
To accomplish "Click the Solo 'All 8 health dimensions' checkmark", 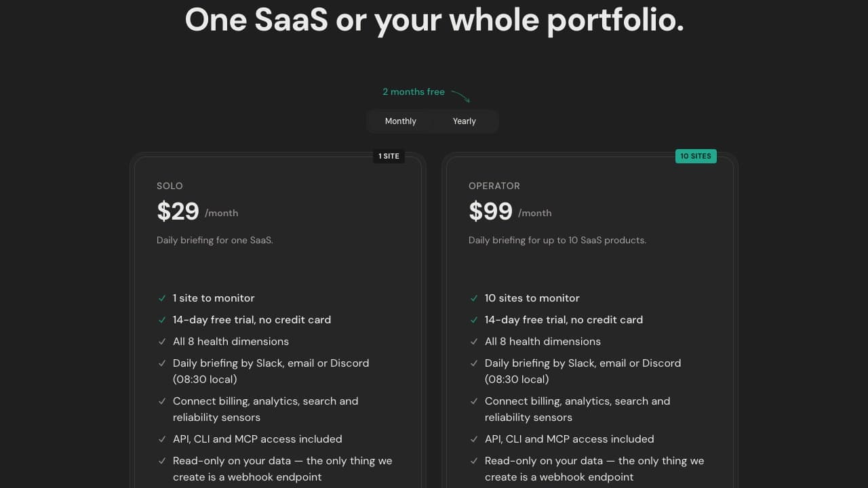I will point(162,342).
